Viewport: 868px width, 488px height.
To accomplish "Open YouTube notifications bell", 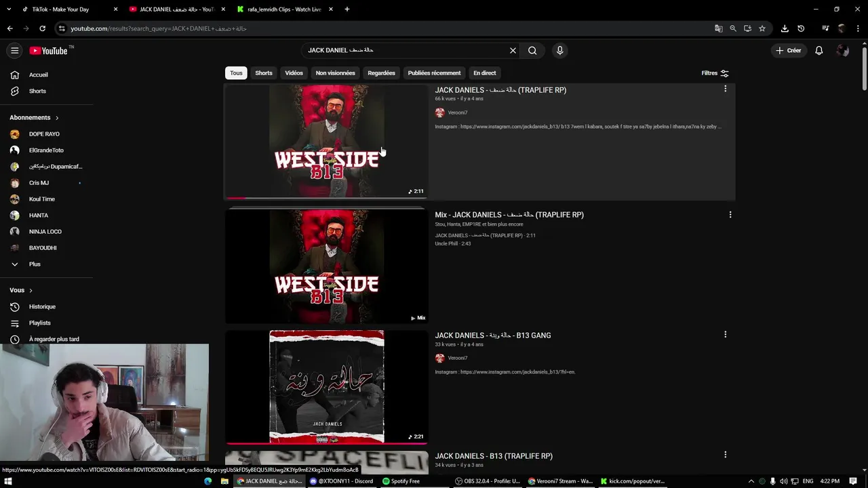I will [818, 50].
